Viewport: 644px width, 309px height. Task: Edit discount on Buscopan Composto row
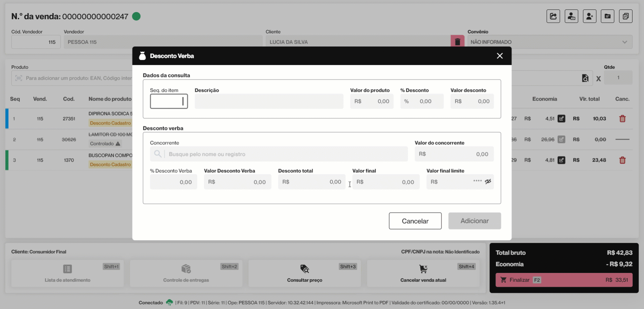pyautogui.click(x=561, y=160)
